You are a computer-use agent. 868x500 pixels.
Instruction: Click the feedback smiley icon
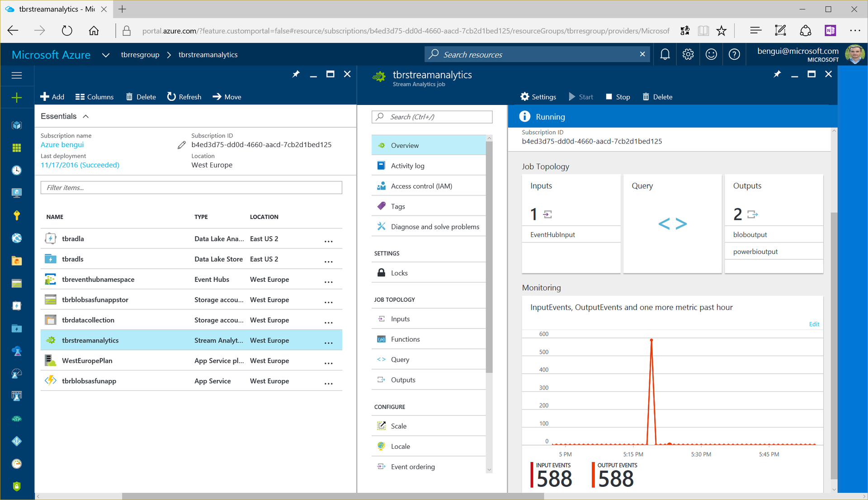click(711, 55)
